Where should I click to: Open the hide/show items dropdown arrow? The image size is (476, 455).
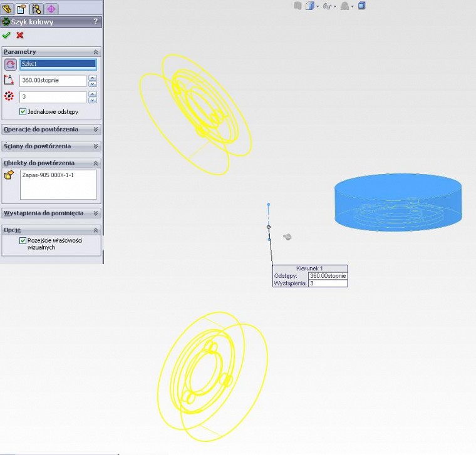352,6
